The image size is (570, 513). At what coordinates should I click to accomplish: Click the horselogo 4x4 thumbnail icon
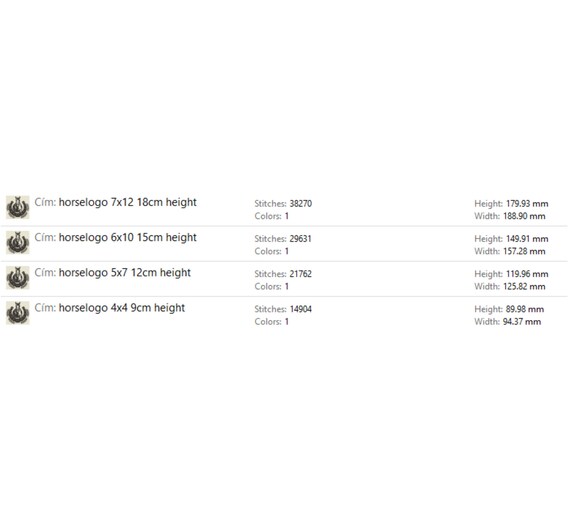pos(17,313)
